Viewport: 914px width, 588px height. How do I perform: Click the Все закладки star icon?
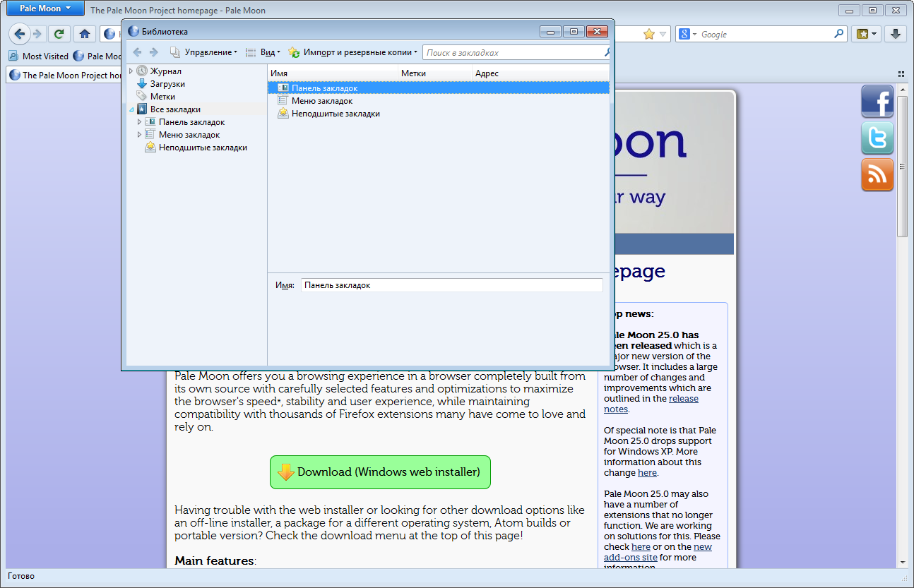click(142, 109)
